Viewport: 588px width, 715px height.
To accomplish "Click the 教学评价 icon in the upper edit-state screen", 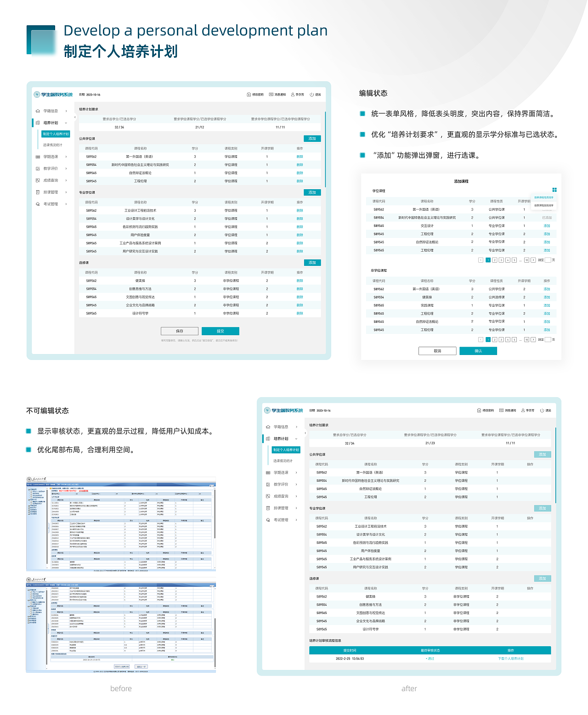I will (38, 169).
